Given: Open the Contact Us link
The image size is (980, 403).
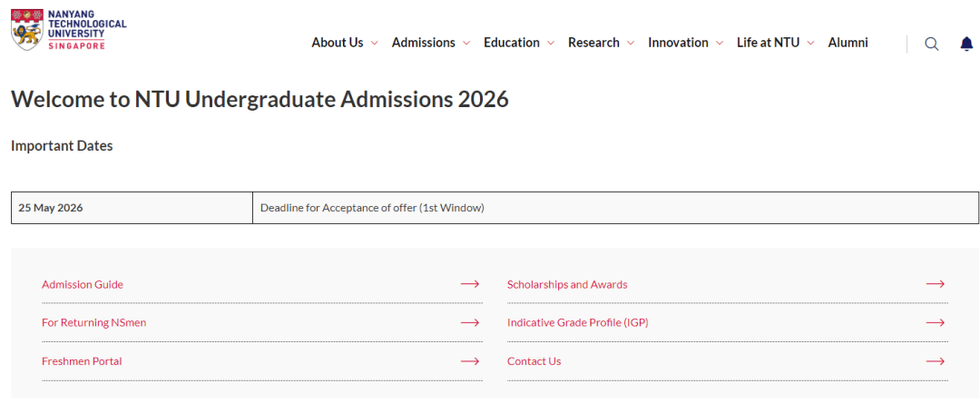Looking at the screenshot, I should click(534, 361).
